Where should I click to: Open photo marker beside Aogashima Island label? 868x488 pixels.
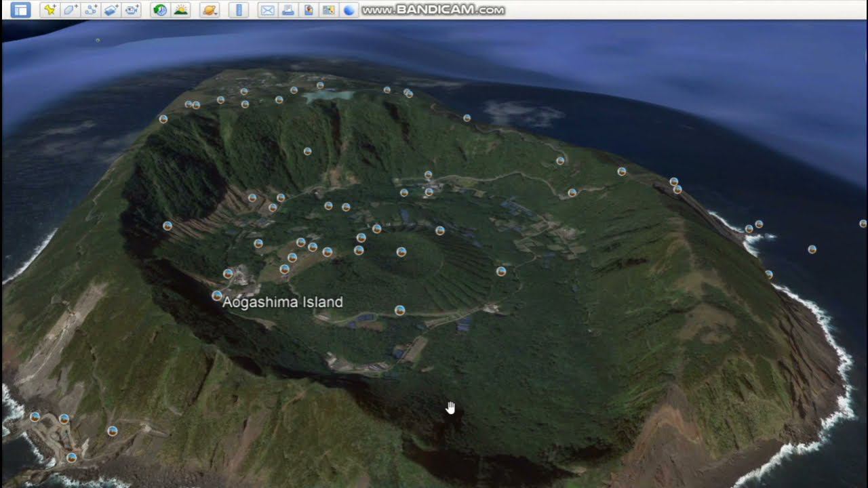pyautogui.click(x=217, y=296)
